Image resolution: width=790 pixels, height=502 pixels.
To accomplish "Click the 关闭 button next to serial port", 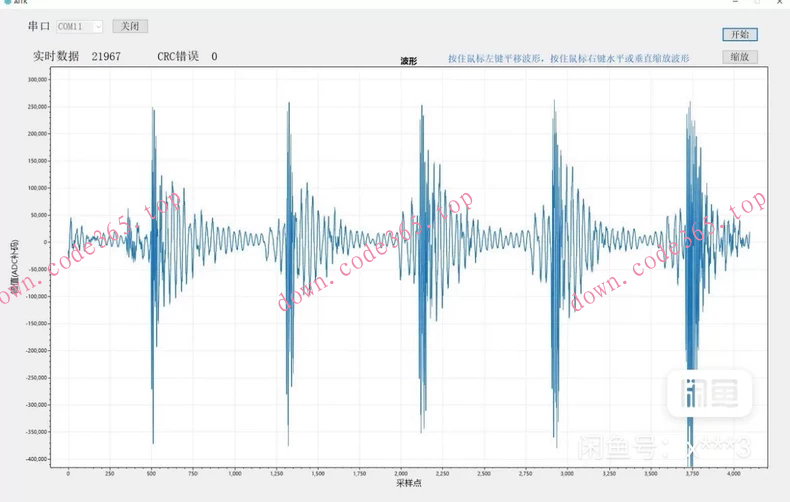I will (x=130, y=26).
